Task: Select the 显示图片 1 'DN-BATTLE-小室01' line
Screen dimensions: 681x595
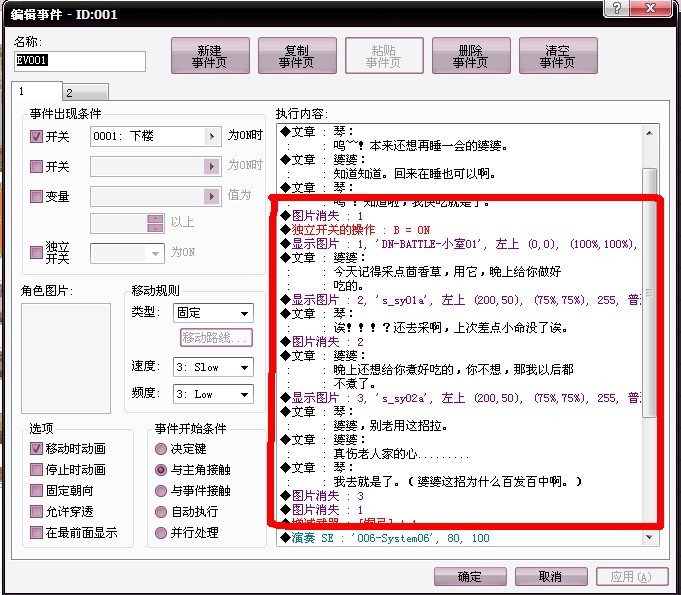Action: pos(460,244)
